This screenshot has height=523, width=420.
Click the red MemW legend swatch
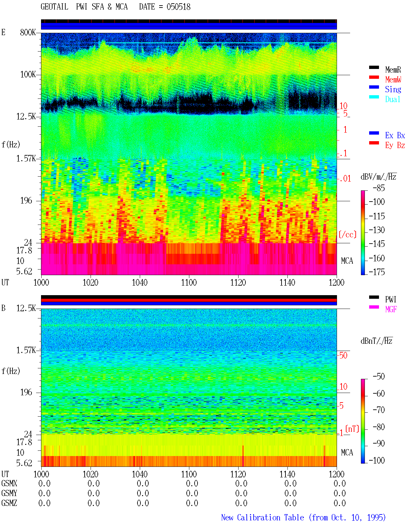(x=374, y=77)
